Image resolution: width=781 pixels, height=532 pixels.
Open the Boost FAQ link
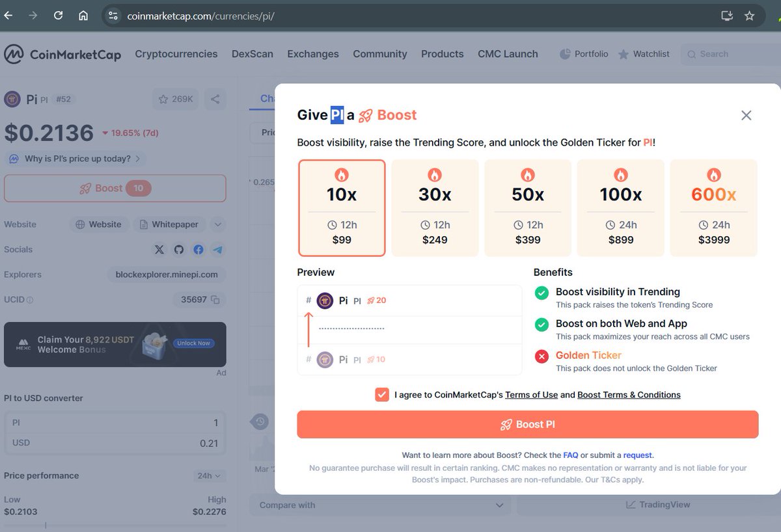[x=571, y=455]
